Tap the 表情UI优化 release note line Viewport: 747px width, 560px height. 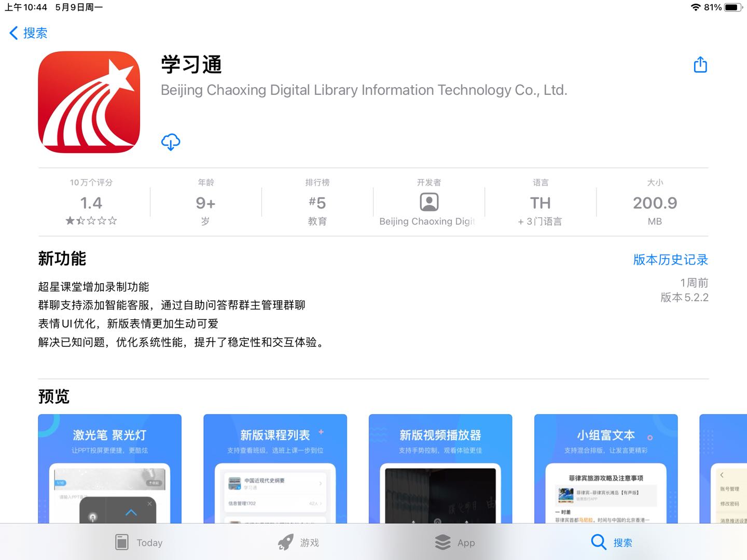(x=128, y=324)
